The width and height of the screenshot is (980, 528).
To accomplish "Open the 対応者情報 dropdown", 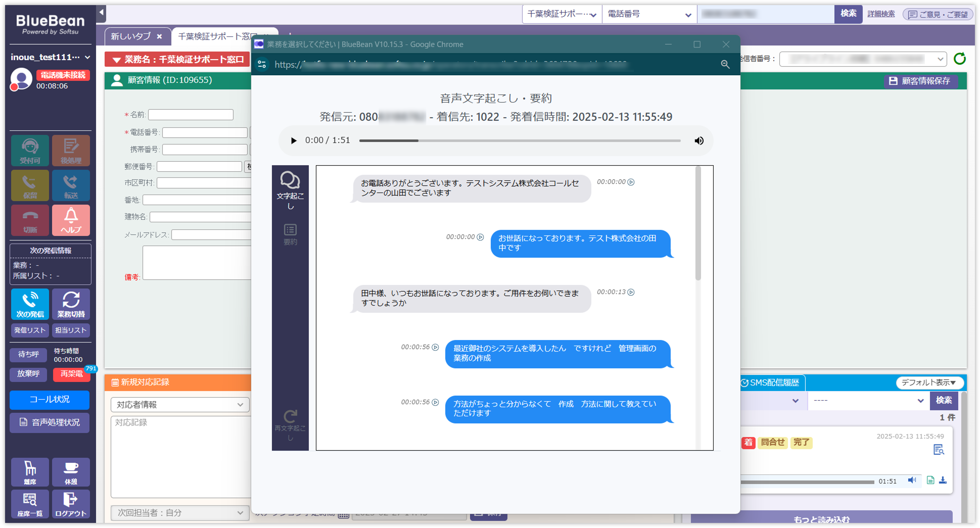I will 180,404.
